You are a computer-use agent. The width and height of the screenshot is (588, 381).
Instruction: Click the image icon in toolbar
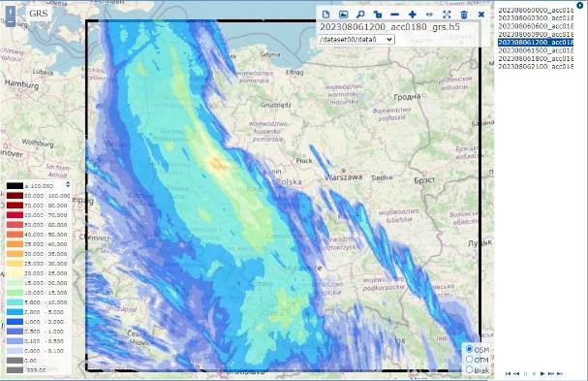click(x=343, y=15)
